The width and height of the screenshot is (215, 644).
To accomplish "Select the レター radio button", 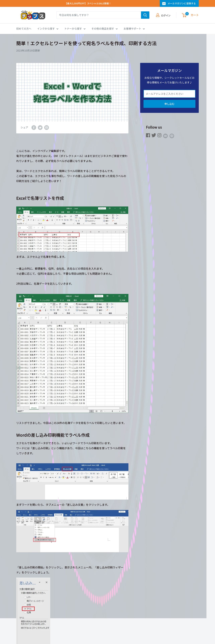I will click(25, 597).
